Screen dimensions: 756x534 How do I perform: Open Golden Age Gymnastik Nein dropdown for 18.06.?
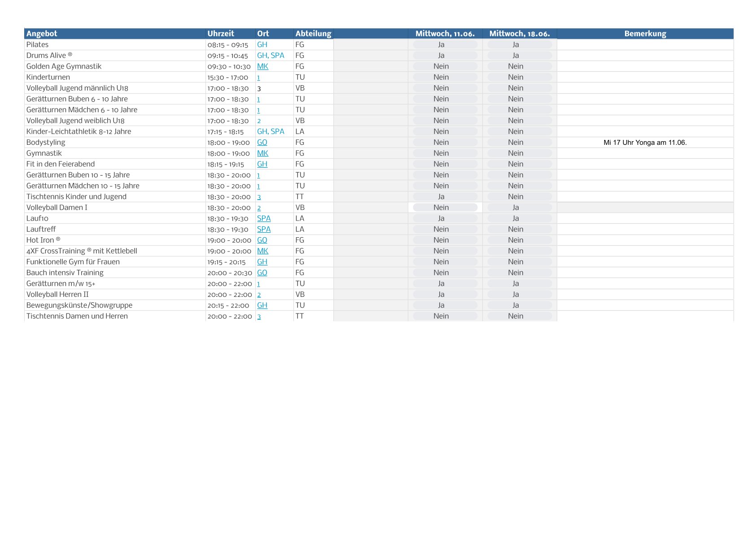pos(520,66)
